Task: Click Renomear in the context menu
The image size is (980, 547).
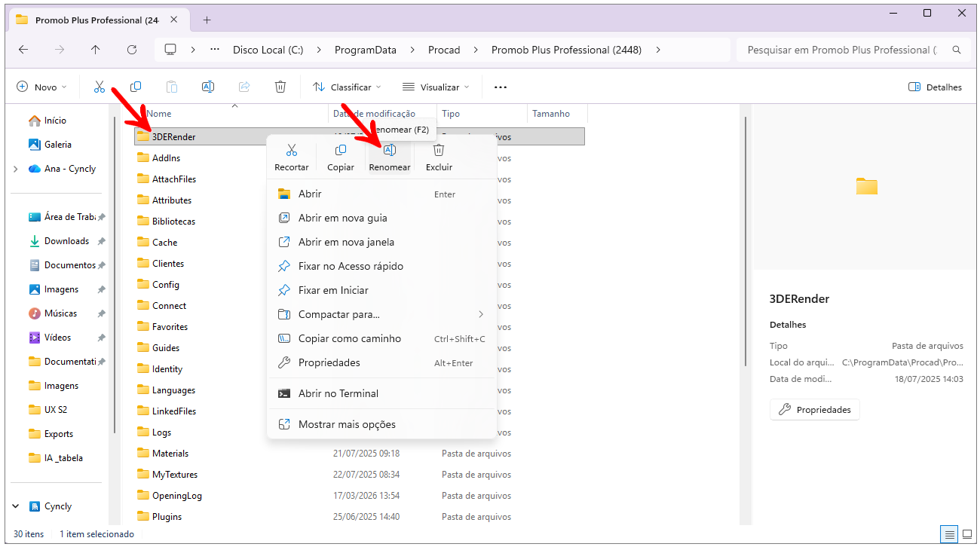Action: pos(390,157)
